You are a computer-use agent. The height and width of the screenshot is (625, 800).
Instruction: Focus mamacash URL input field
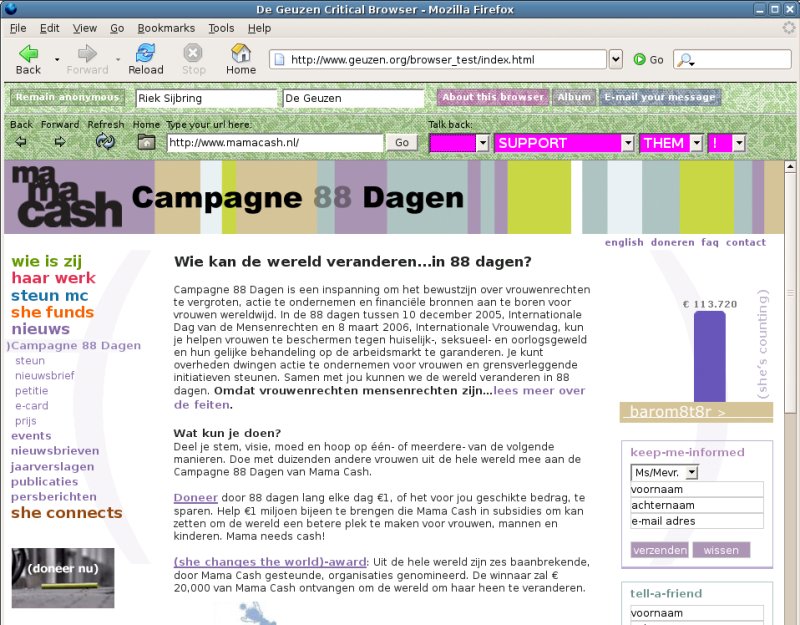pos(274,142)
